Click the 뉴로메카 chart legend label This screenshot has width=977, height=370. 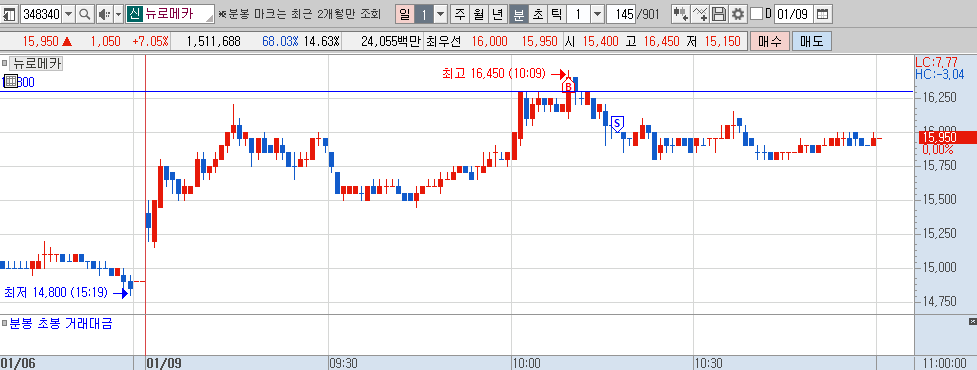tap(36, 63)
